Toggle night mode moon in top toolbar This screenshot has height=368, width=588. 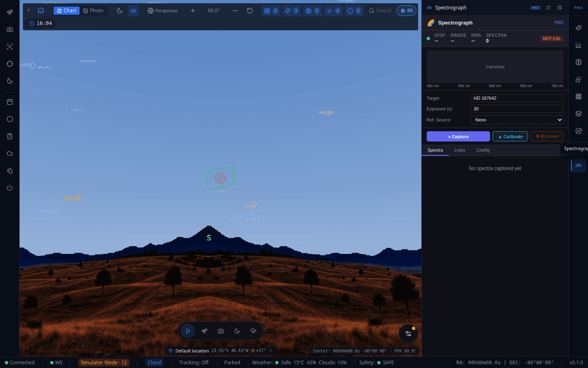click(x=120, y=11)
